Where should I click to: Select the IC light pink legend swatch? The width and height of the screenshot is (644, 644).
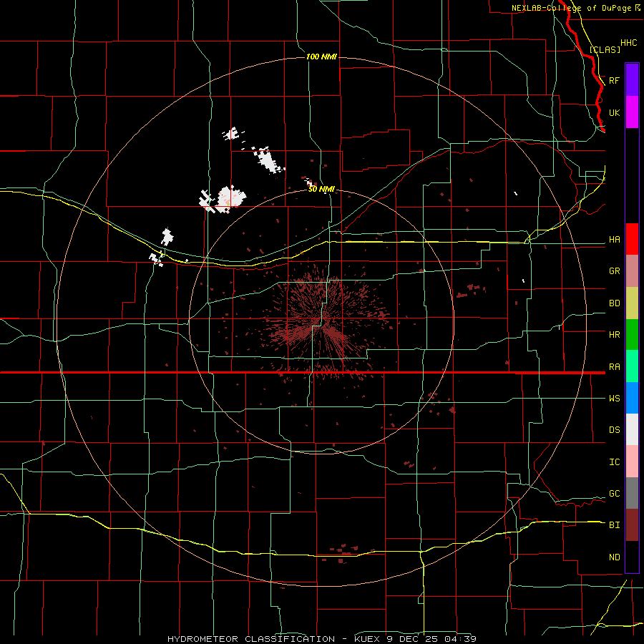[632, 462]
